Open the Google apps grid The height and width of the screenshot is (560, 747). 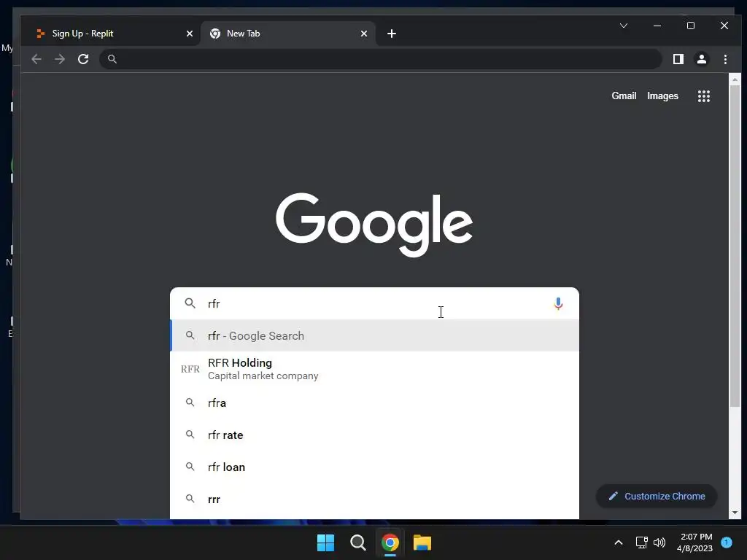pos(704,96)
